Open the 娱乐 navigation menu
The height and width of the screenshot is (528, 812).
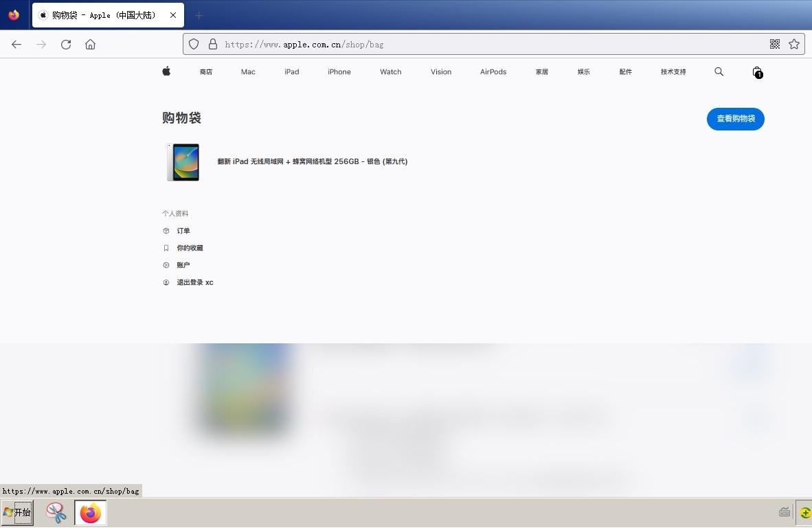(584, 72)
